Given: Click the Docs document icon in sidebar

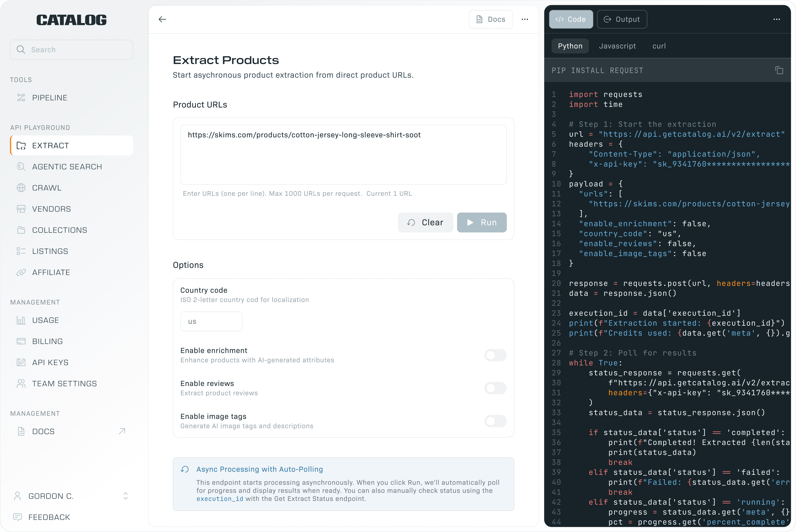Looking at the screenshot, I should [x=21, y=432].
